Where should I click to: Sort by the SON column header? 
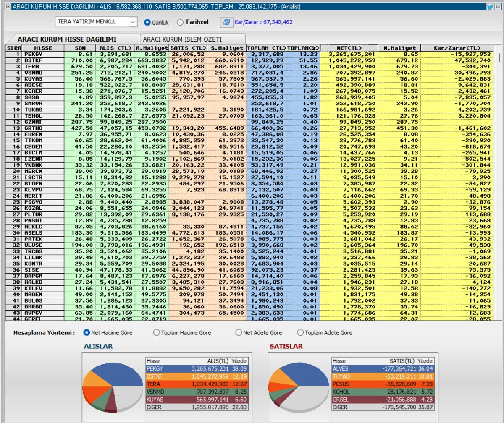pos(80,48)
